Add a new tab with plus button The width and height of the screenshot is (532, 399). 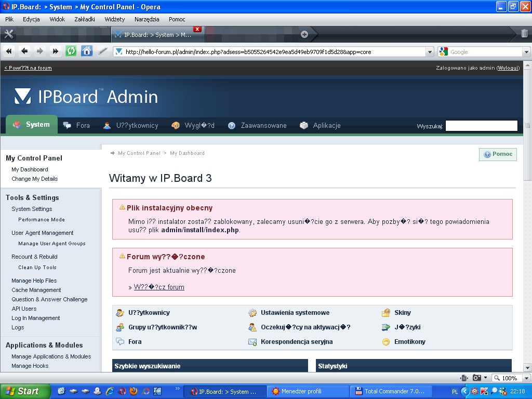pos(304,34)
